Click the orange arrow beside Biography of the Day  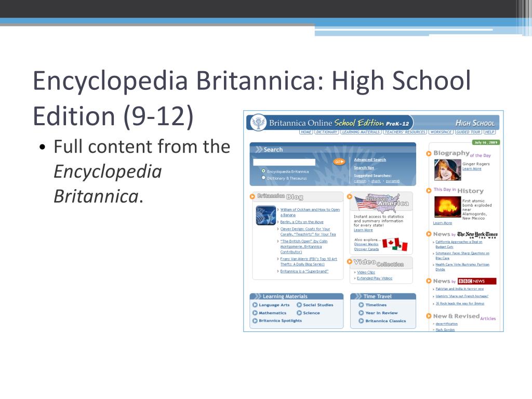pyautogui.click(x=429, y=154)
